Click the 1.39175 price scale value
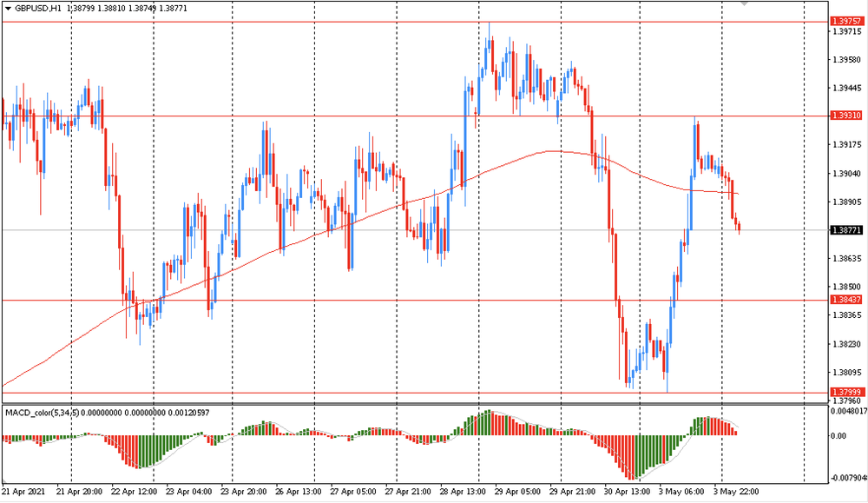Image resolution: width=868 pixels, height=503 pixels. [847, 145]
